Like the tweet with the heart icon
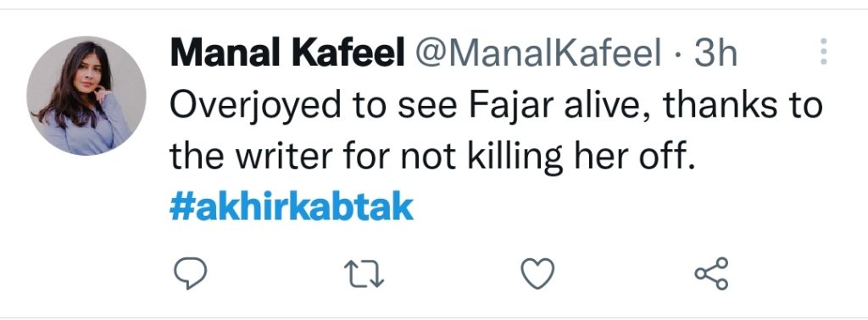This screenshot has height=320, width=868. tap(537, 273)
